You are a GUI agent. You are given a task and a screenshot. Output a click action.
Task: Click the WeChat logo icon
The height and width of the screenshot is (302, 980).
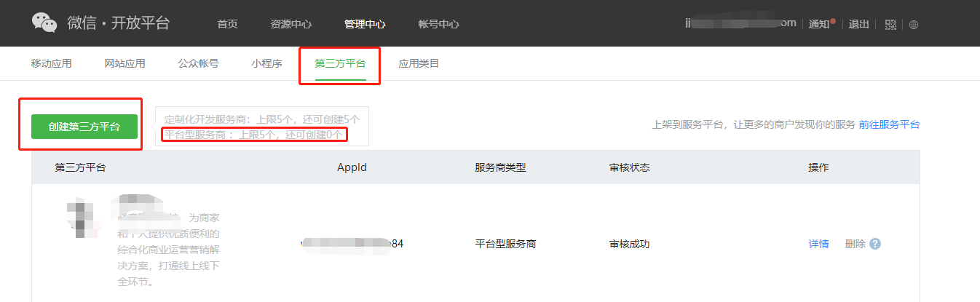click(44, 23)
